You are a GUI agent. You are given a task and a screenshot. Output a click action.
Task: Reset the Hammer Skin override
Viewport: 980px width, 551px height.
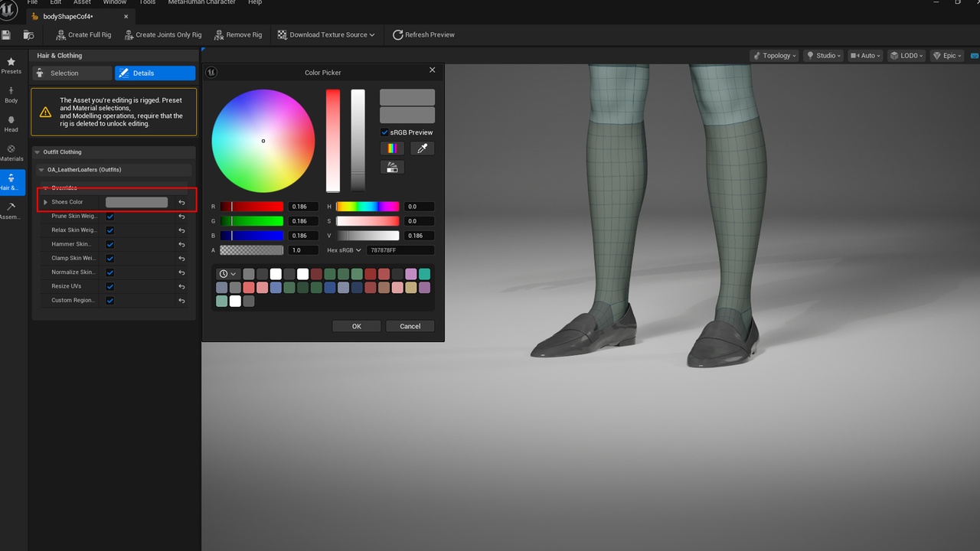click(x=181, y=245)
